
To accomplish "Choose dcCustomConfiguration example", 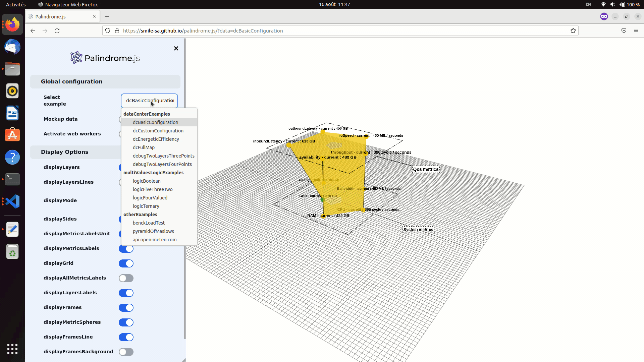I will (x=159, y=131).
